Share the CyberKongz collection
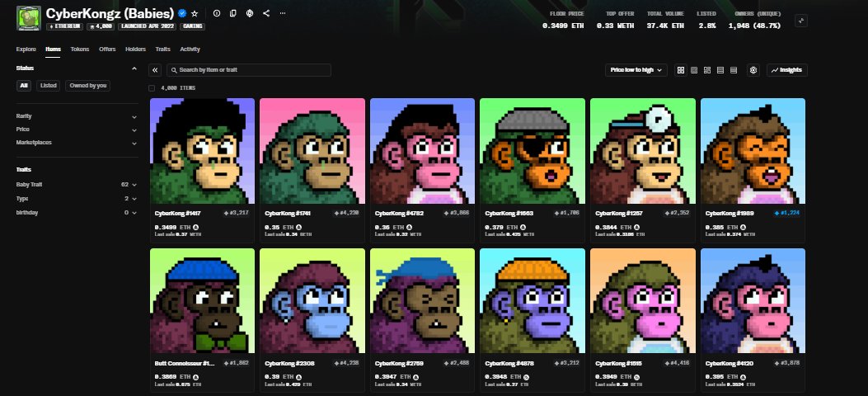The height and width of the screenshot is (396, 868). point(266,13)
